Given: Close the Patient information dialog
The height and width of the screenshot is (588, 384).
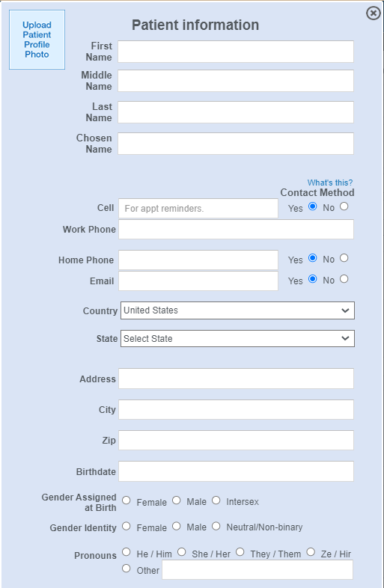Looking at the screenshot, I should pos(373,13).
